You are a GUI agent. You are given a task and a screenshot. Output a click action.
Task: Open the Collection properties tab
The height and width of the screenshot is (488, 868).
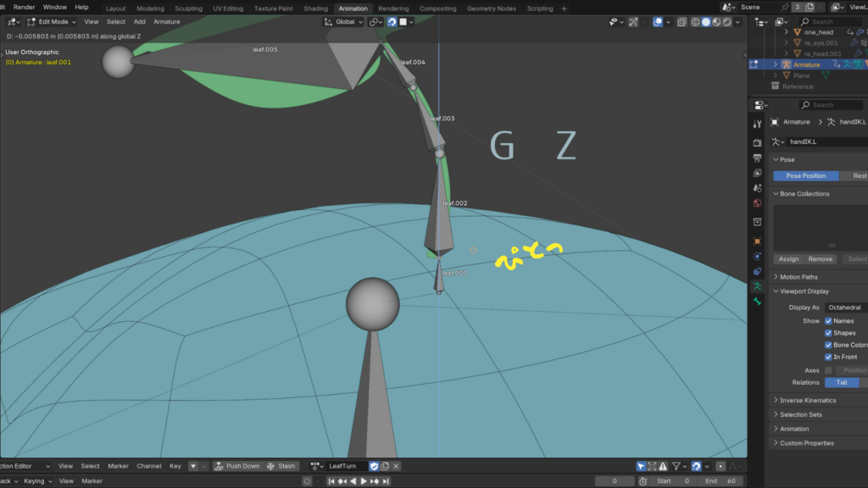tap(757, 222)
